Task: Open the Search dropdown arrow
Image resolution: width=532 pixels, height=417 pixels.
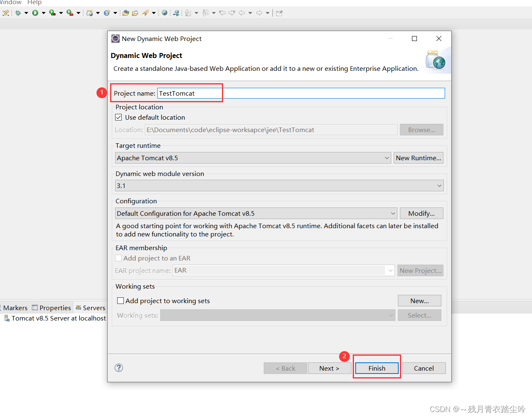Action: (154, 13)
